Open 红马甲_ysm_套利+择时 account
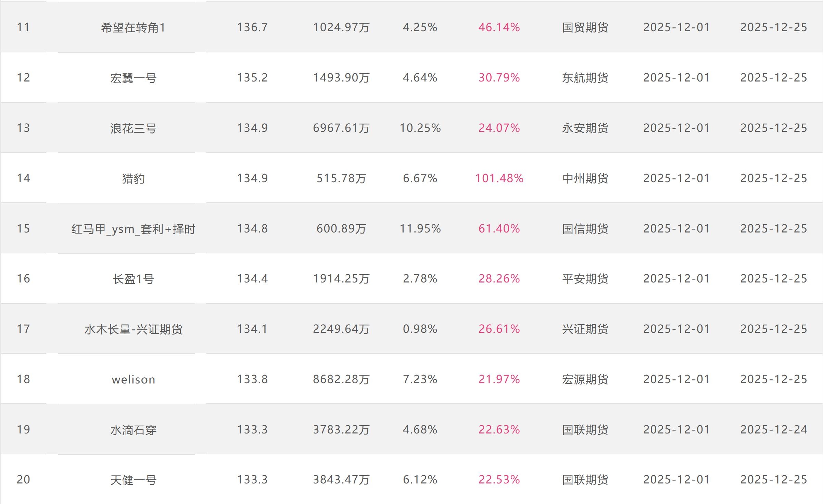823x504 pixels. [x=133, y=229]
